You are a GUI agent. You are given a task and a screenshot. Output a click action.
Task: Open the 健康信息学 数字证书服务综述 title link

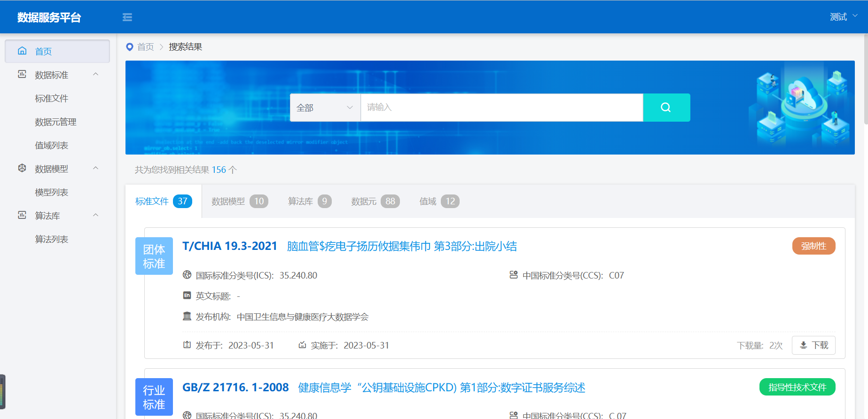point(442,388)
